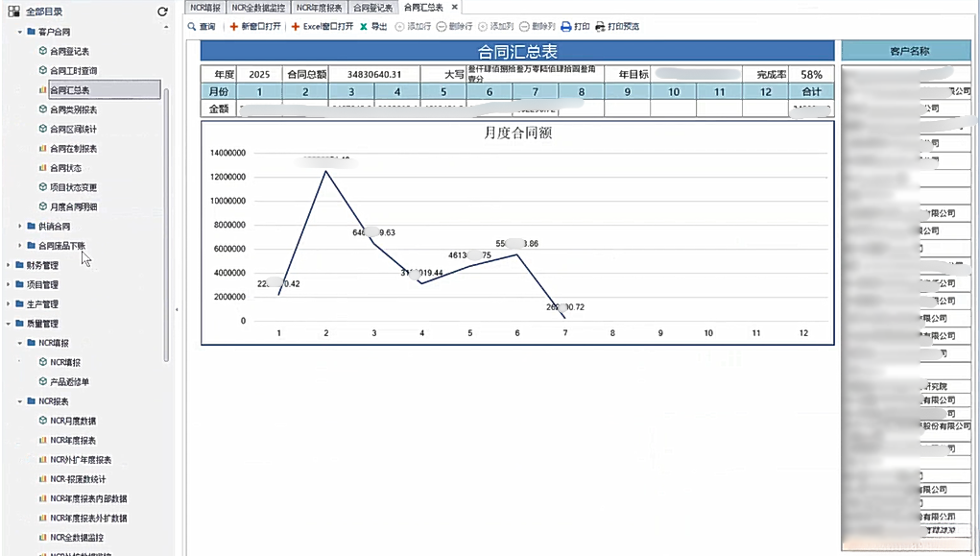Screen dimensions: 980x556
Task: Open 合同登记表 in the tree
Action: 69,51
